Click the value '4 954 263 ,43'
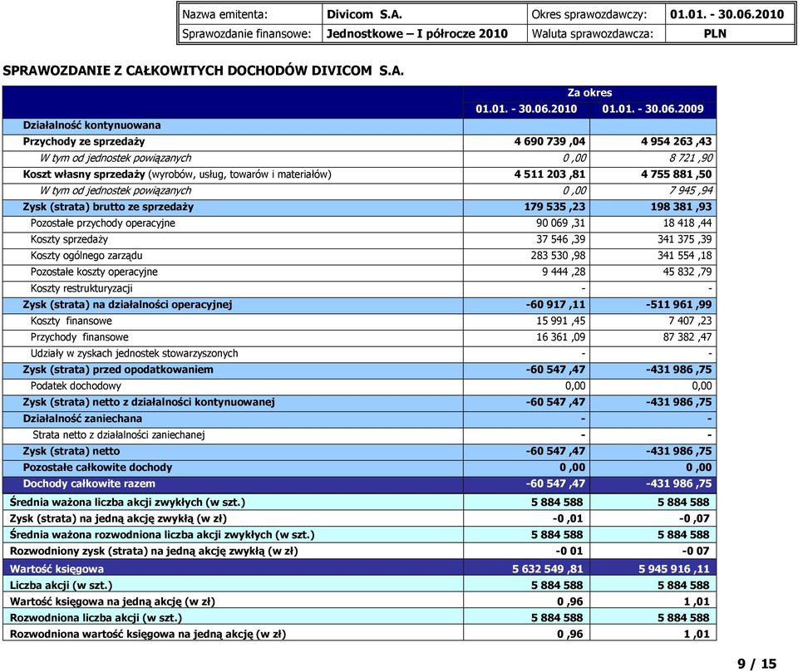The image size is (798, 672). pyautogui.click(x=677, y=141)
